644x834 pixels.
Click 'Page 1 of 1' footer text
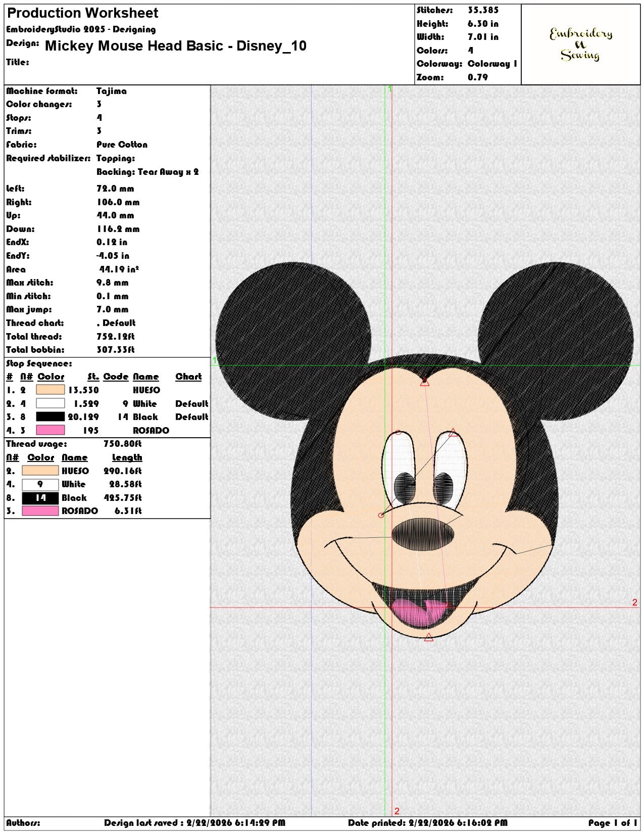612,823
